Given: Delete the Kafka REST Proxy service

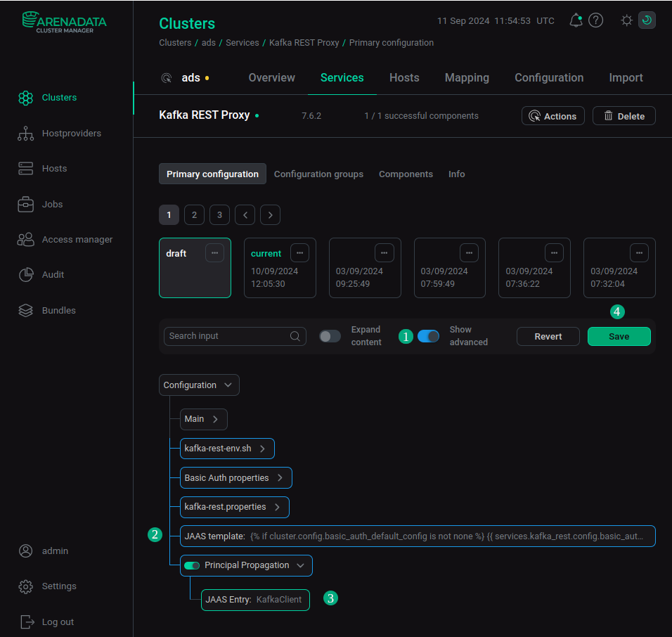Looking at the screenshot, I should coord(624,116).
